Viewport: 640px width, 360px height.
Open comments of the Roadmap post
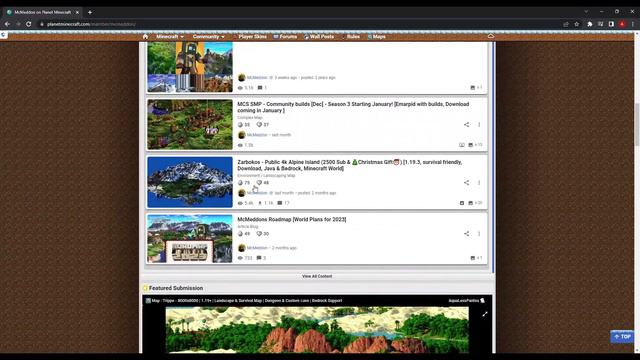tap(261, 258)
